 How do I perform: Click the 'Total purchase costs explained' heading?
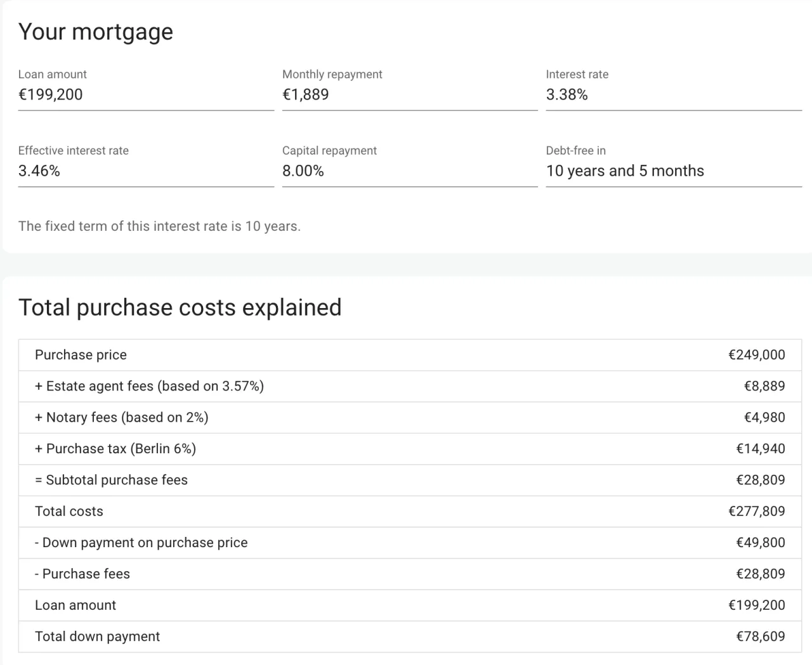(180, 307)
